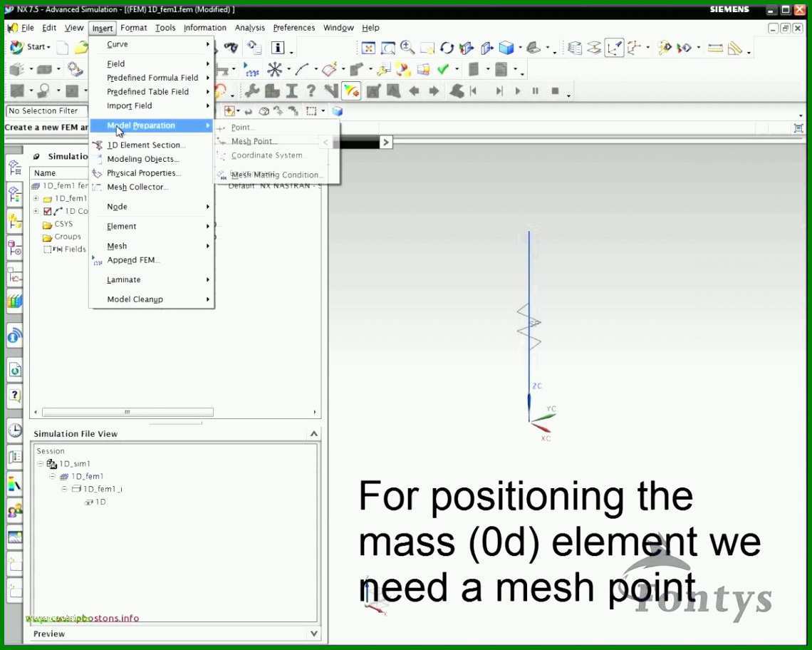Click the blue info broadcast sidebar icon
Viewport: 812px width, 650px height.
coord(15,336)
